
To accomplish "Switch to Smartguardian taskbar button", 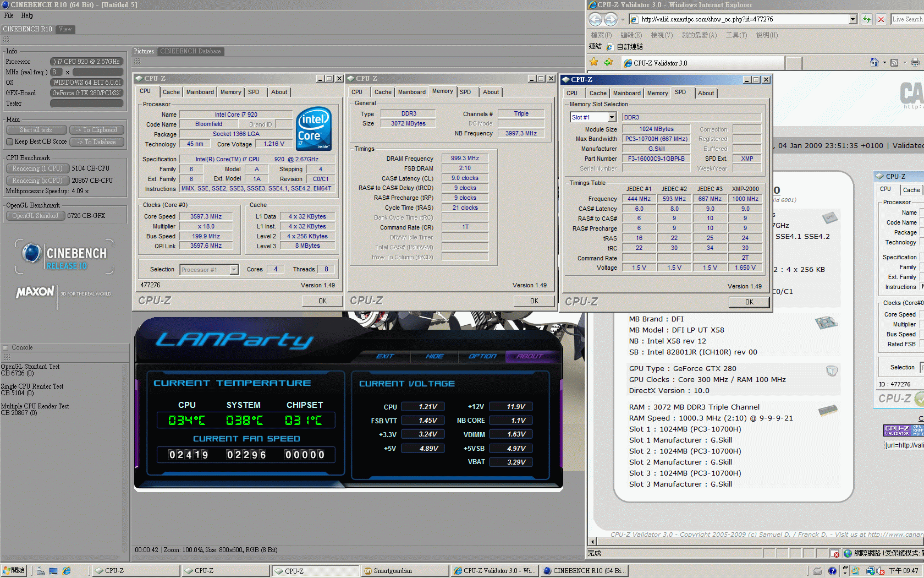I will click(x=405, y=571).
